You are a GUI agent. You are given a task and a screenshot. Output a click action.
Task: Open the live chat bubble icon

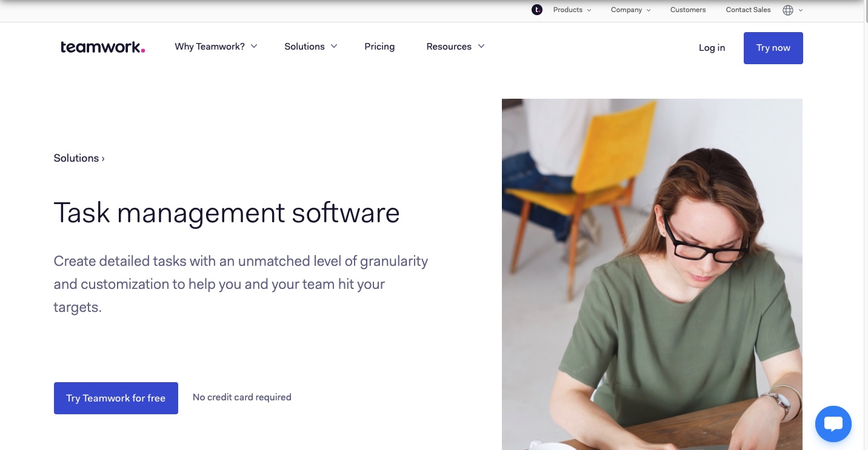click(833, 423)
